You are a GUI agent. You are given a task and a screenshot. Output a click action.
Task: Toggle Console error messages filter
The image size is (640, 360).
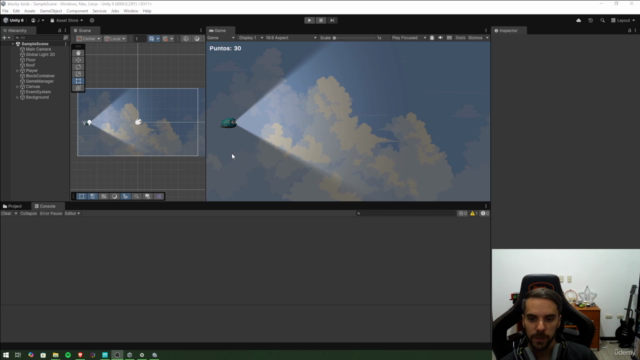pyautogui.click(x=484, y=213)
